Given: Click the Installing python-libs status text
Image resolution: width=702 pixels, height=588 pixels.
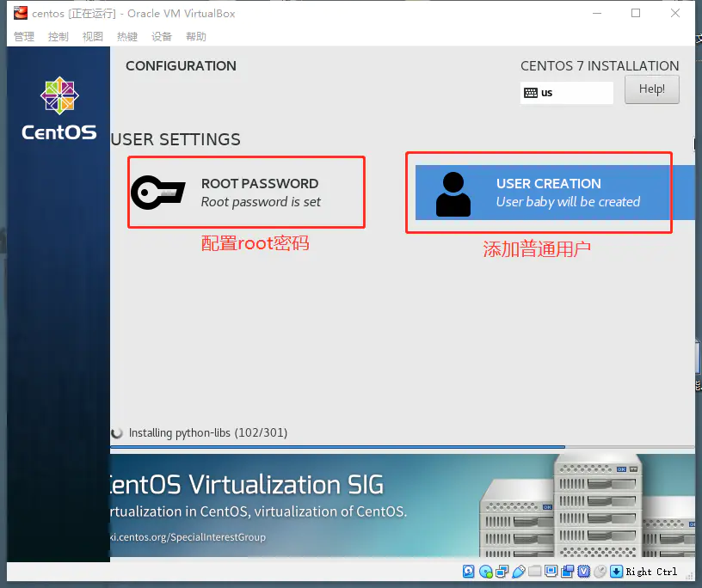Looking at the screenshot, I should coord(208,432).
